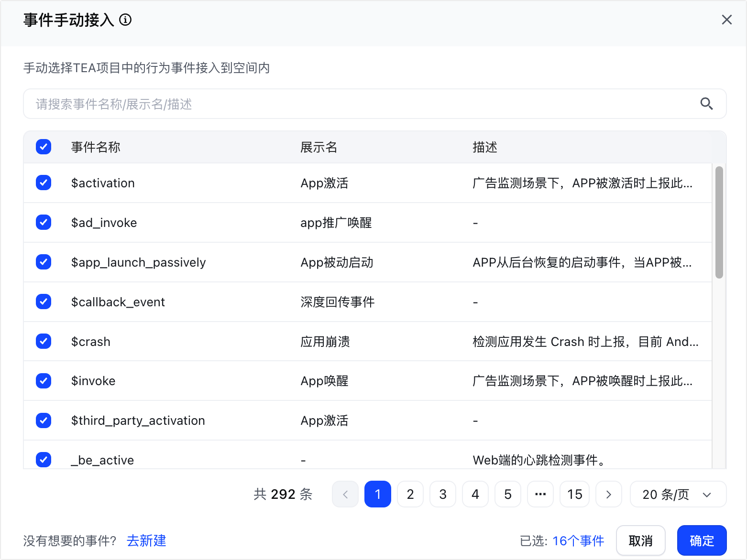This screenshot has height=560, width=747.
Task: Uncheck the $callback_event checkbox
Action: click(44, 302)
